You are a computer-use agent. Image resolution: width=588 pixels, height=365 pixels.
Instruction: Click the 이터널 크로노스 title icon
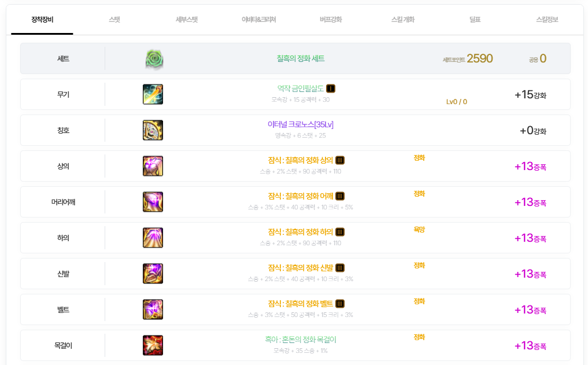pos(153,130)
